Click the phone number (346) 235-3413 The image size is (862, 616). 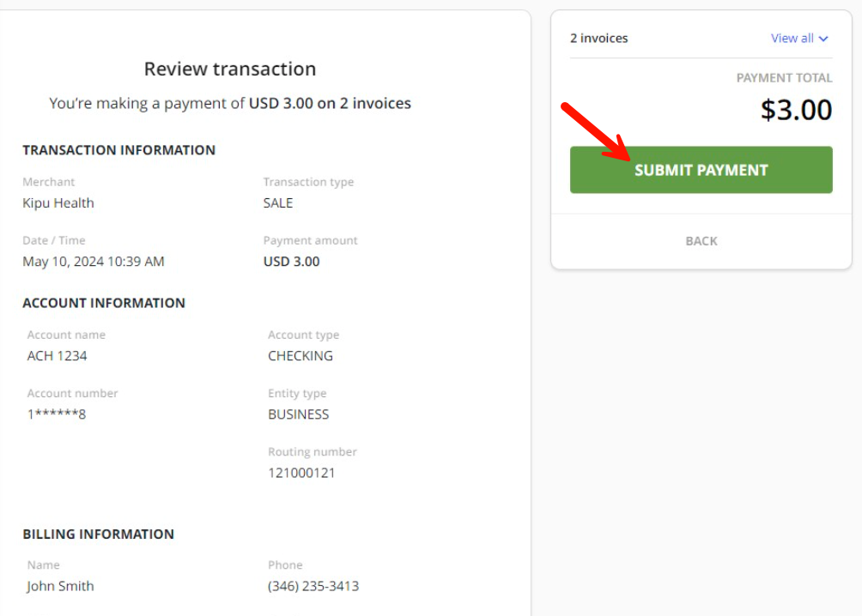(x=313, y=586)
